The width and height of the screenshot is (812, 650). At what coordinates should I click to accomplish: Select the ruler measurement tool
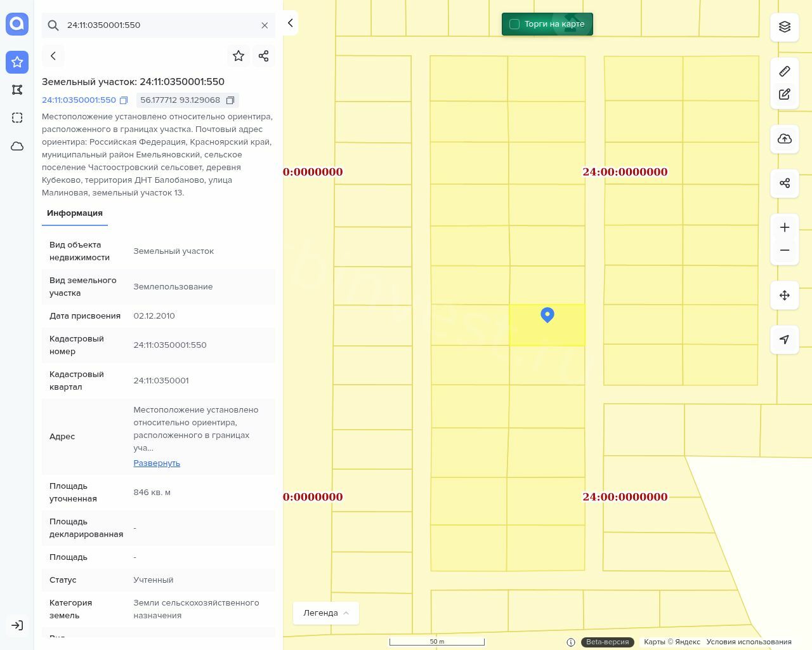[x=785, y=71]
